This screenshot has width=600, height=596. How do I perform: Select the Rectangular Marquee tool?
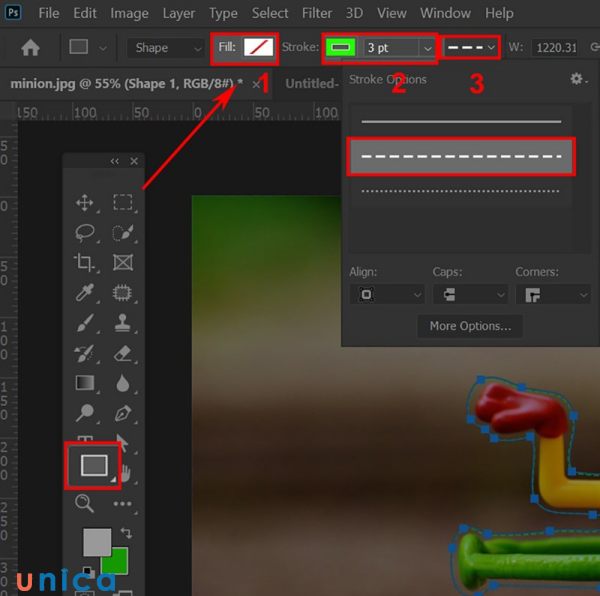123,203
